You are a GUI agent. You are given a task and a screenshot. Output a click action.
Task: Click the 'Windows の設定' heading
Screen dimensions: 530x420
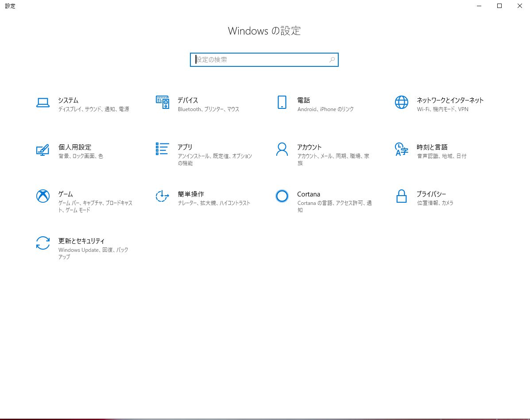(x=264, y=31)
